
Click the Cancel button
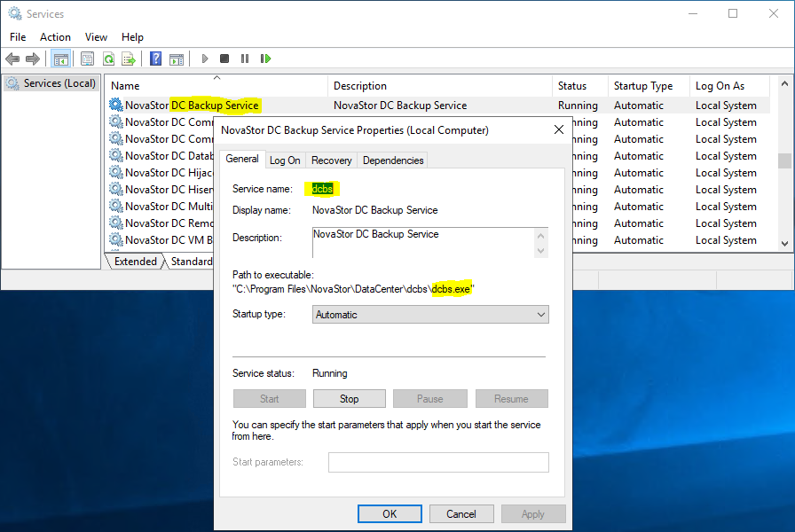pyautogui.click(x=461, y=513)
